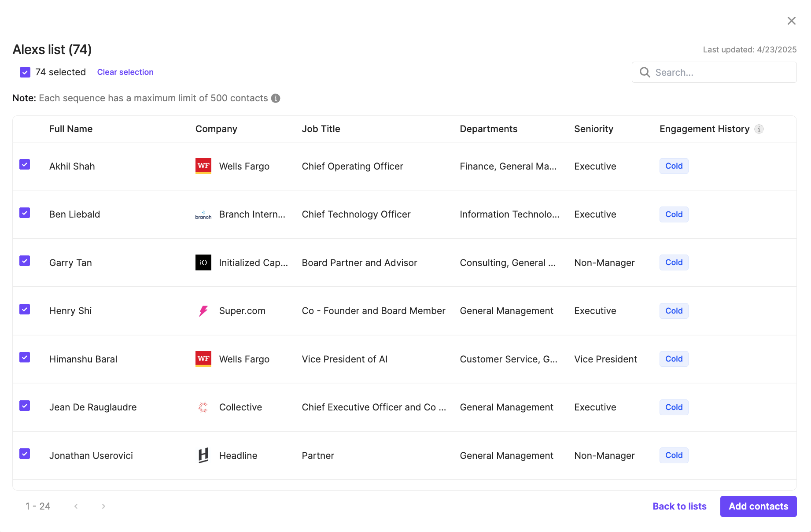This screenshot has width=811, height=532.
Task: Click the Headline logo icon
Action: pos(203,455)
